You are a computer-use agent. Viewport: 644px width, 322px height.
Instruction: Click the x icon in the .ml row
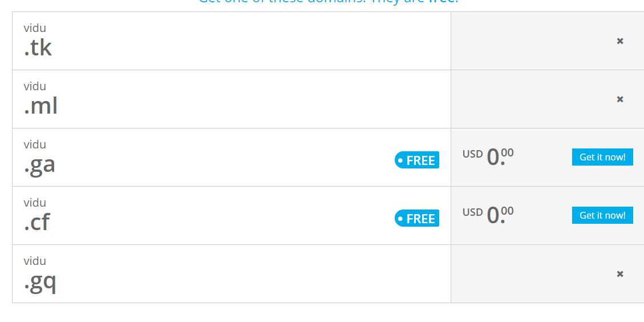coord(620,99)
